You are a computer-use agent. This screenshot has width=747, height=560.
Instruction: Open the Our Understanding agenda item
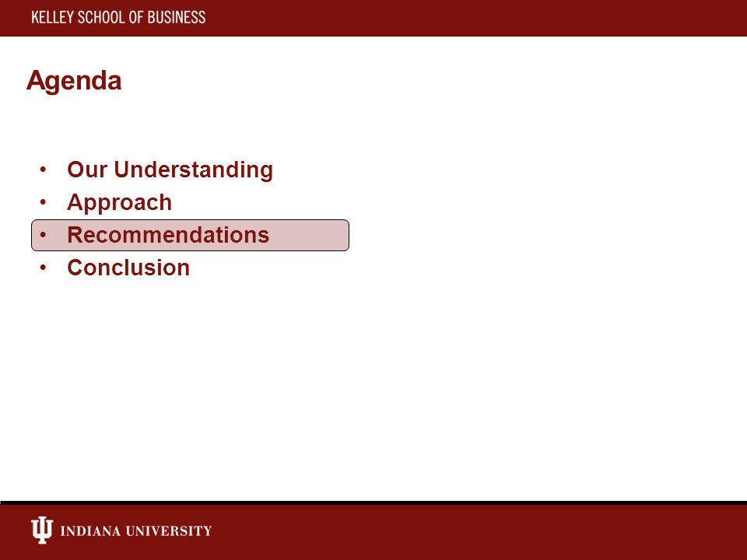click(170, 170)
